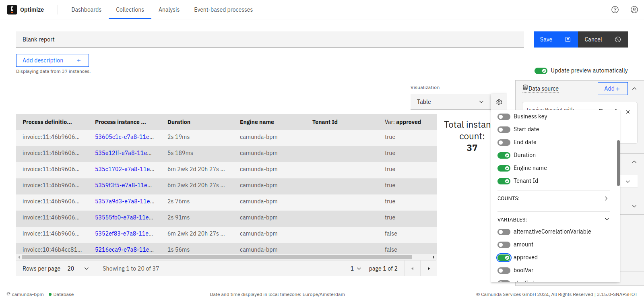
Task: Go to next table page arrow
Action: click(x=429, y=269)
